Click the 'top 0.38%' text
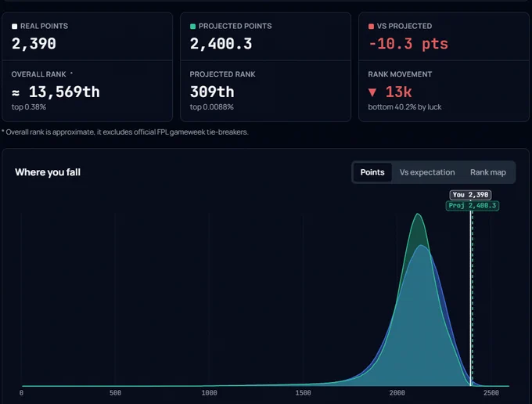Screen dimensions: 532x404 [x=29, y=107]
